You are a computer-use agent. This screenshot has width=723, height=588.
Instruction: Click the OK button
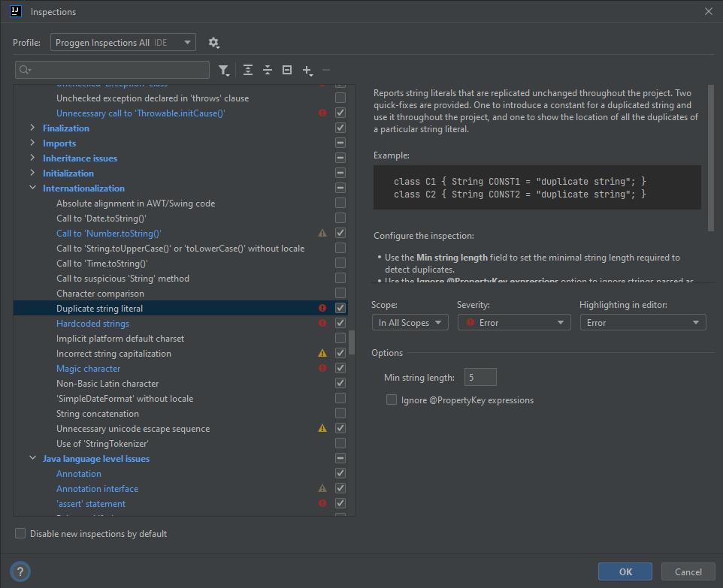625,571
